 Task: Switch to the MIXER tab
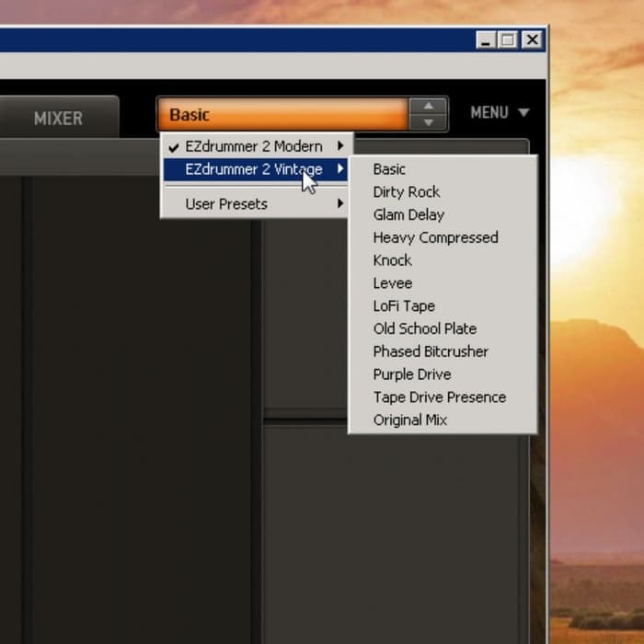[x=58, y=118]
